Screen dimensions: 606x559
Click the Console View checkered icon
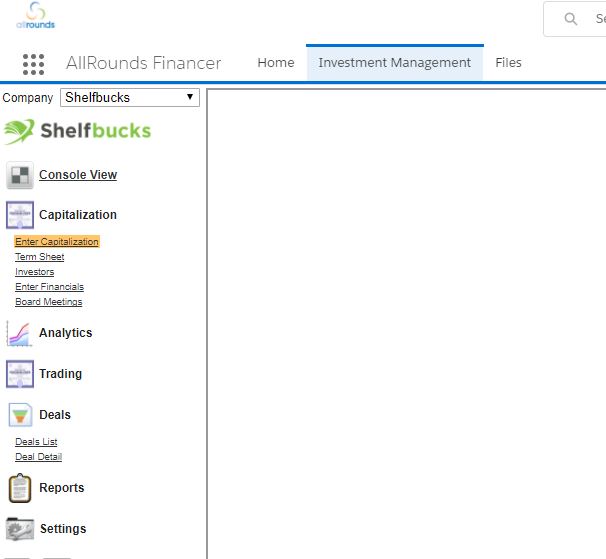20,175
